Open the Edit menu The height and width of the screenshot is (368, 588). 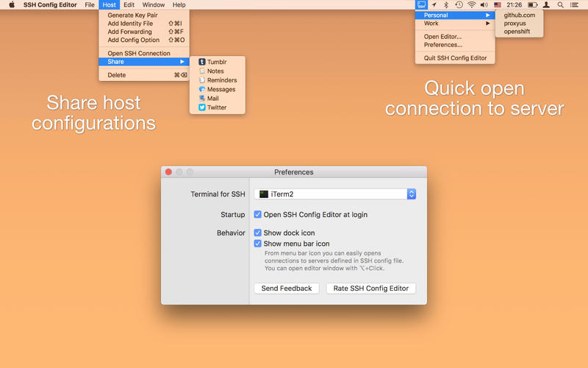pyautogui.click(x=129, y=5)
